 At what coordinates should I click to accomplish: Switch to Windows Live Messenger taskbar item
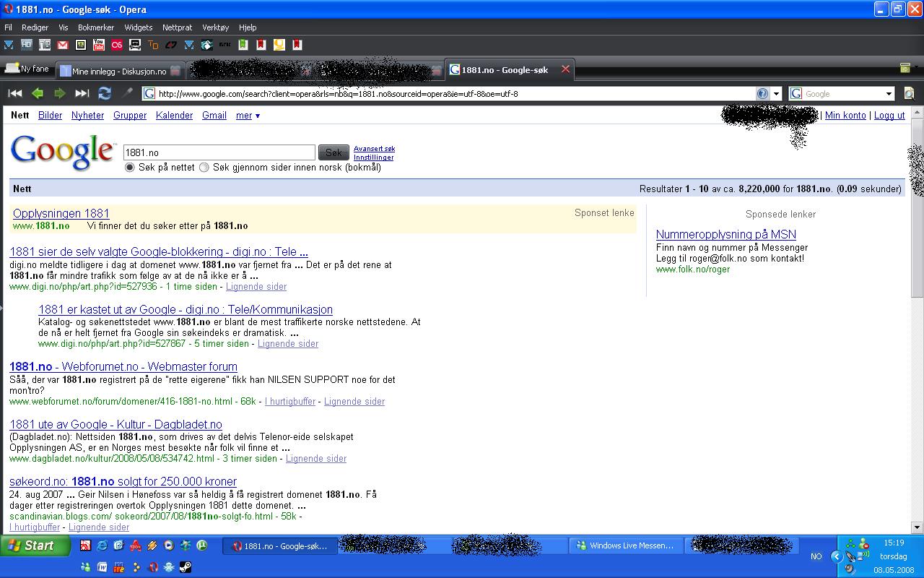pos(625,545)
